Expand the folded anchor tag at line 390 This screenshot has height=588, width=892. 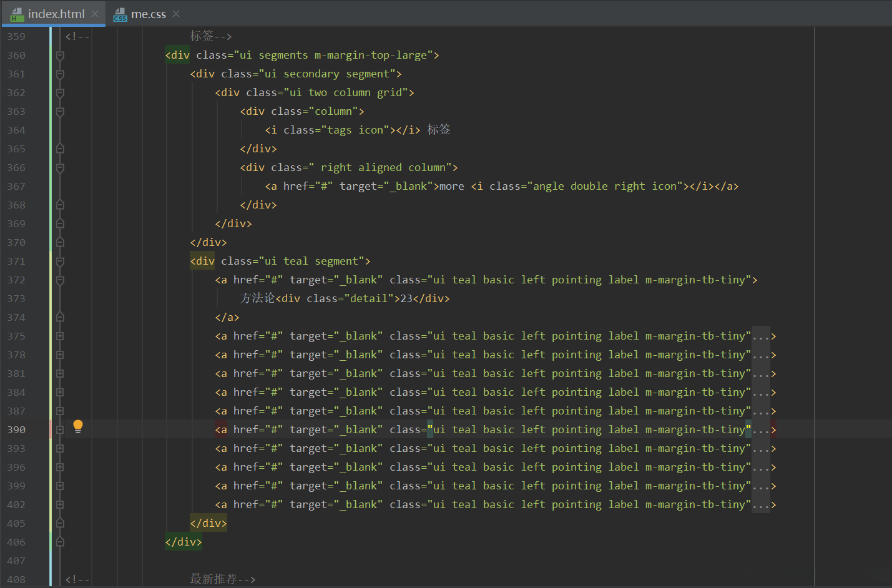[x=60, y=430]
